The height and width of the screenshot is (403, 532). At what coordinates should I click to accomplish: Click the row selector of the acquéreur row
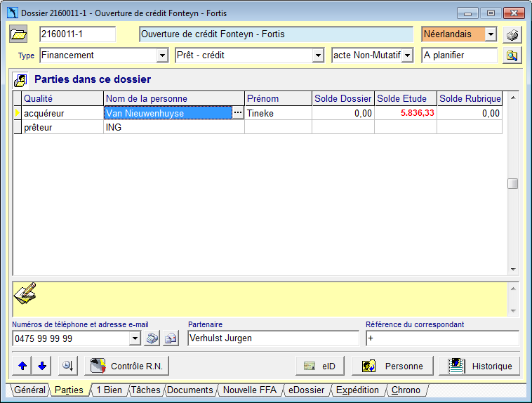click(18, 113)
